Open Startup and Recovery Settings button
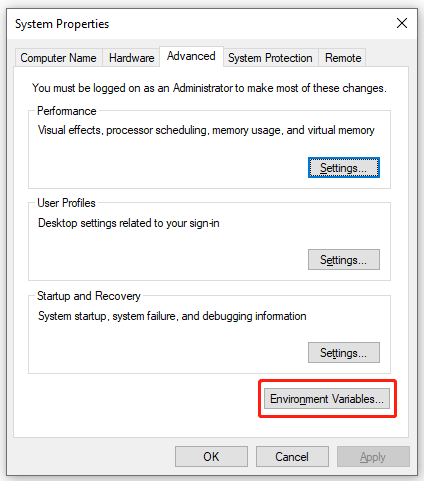Image resolution: width=424 pixels, height=481 pixels. (344, 353)
